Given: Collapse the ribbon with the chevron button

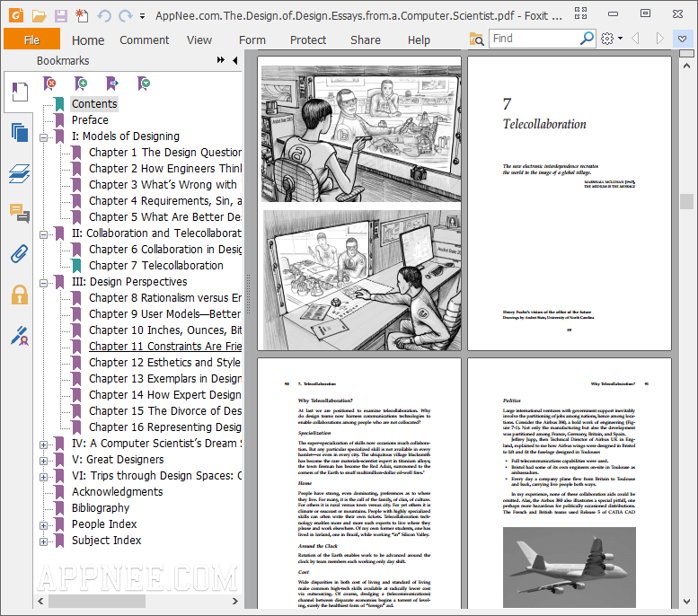Looking at the screenshot, I should pos(682,39).
